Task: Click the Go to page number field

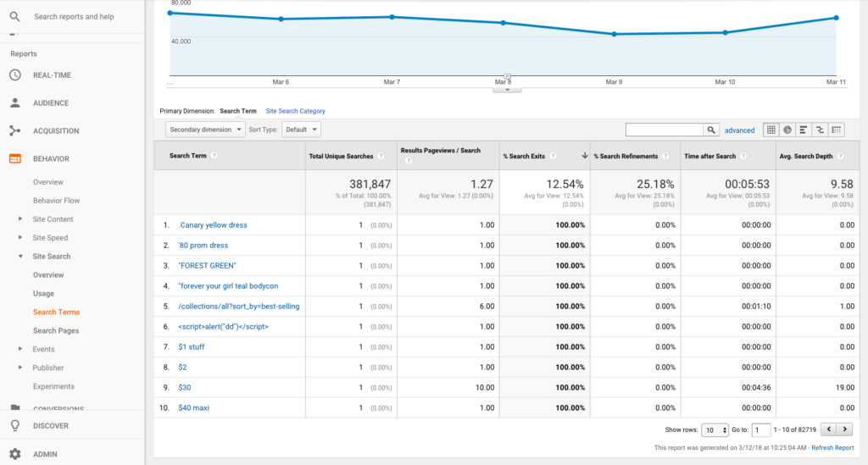Action: coord(761,429)
